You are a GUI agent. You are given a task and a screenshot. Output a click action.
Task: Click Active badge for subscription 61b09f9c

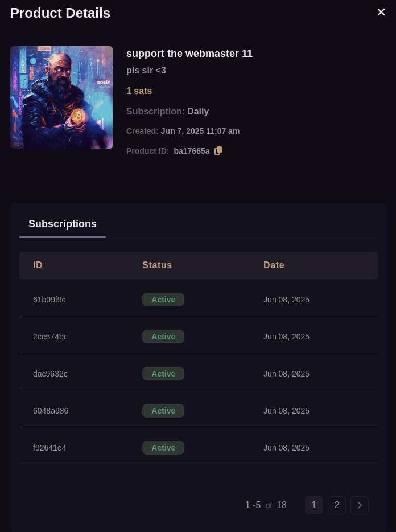pos(163,300)
